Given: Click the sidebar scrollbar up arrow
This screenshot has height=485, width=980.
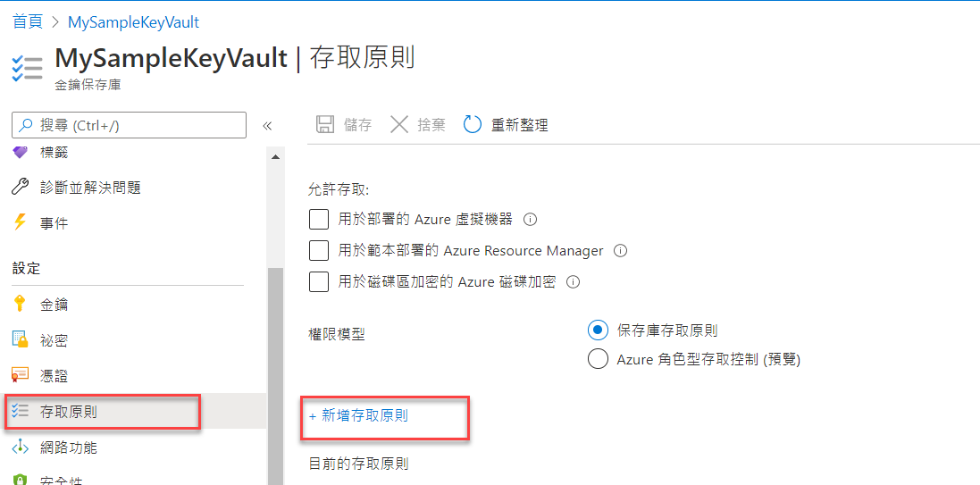Looking at the screenshot, I should tap(275, 156).
